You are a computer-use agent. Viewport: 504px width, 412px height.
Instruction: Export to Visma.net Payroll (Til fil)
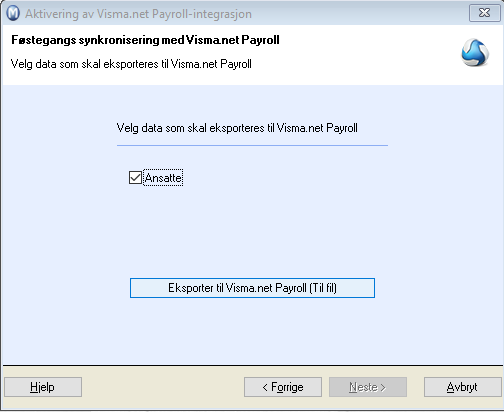252,288
